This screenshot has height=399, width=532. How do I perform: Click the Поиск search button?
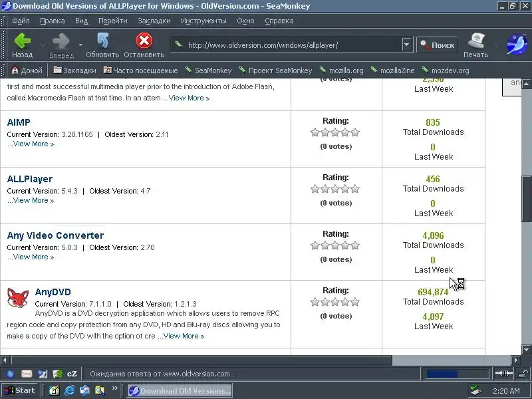point(437,45)
